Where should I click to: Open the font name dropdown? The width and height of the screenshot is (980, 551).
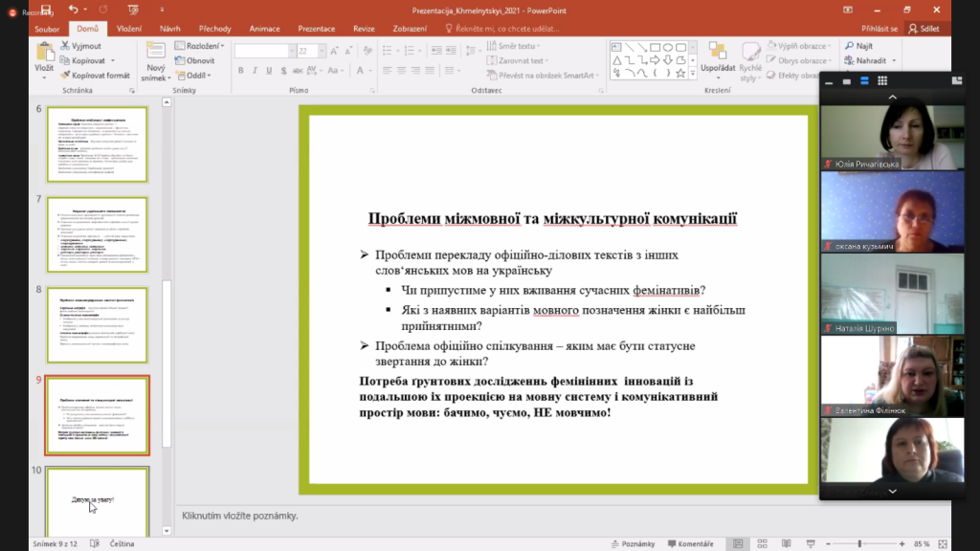click(292, 51)
